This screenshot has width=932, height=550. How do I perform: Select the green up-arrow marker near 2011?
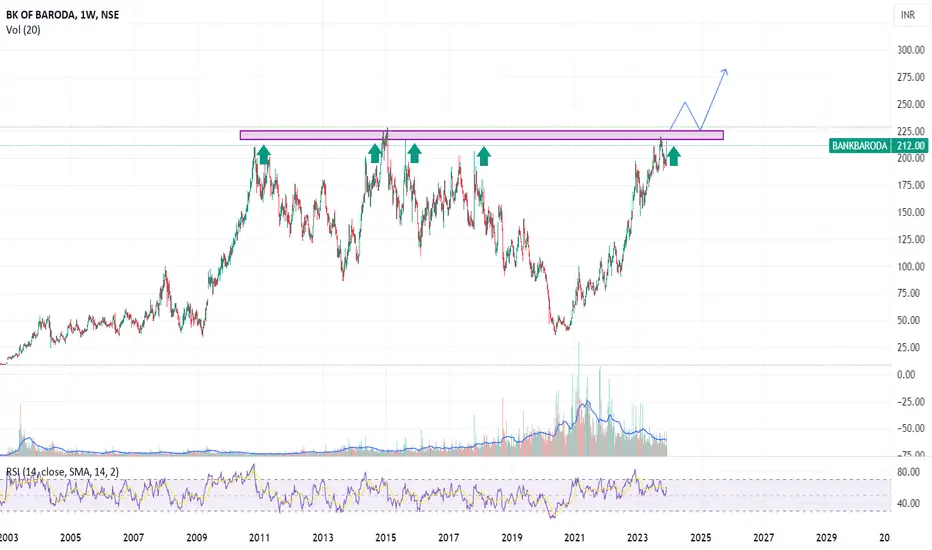point(263,155)
